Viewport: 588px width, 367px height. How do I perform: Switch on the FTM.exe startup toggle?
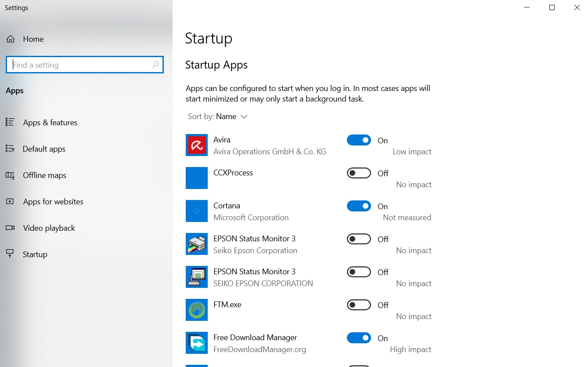[x=359, y=305]
